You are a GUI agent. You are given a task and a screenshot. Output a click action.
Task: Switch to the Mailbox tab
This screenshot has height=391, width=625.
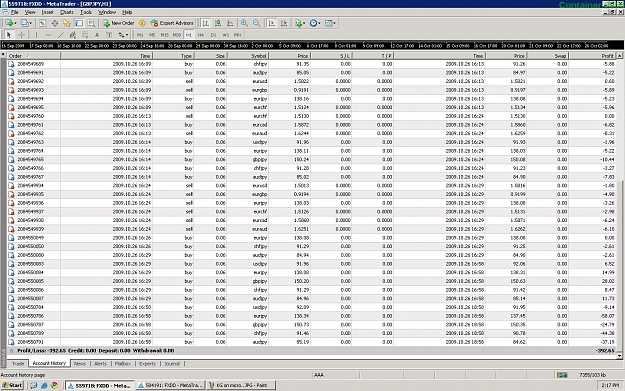pyautogui.click(x=123, y=363)
